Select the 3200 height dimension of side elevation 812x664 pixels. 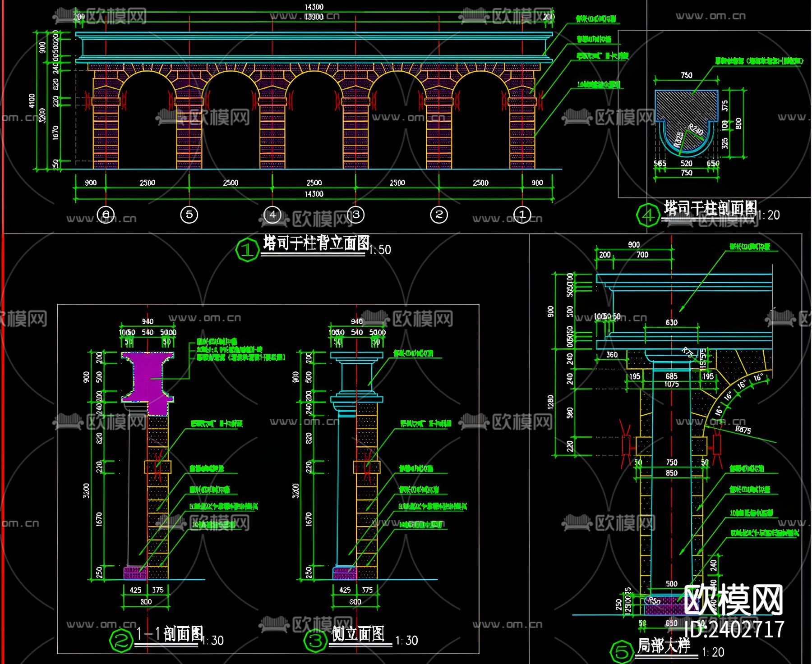pos(296,490)
